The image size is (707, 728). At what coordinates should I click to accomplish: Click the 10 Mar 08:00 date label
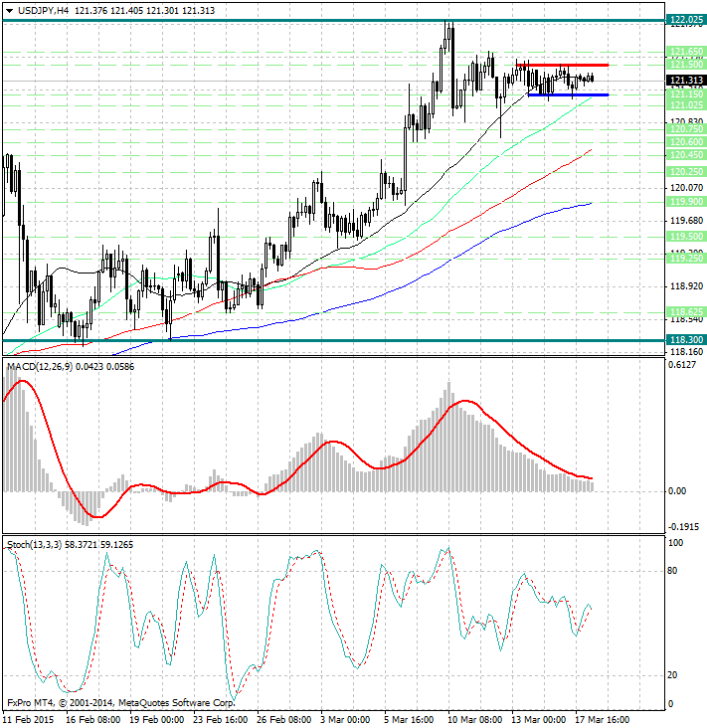475,720
